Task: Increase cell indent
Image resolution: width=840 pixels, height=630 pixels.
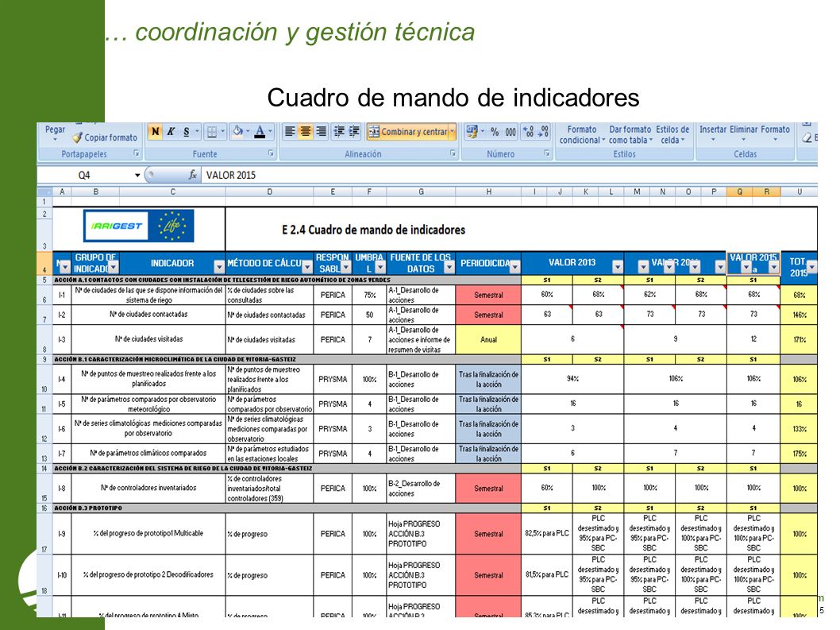Action: (x=354, y=131)
